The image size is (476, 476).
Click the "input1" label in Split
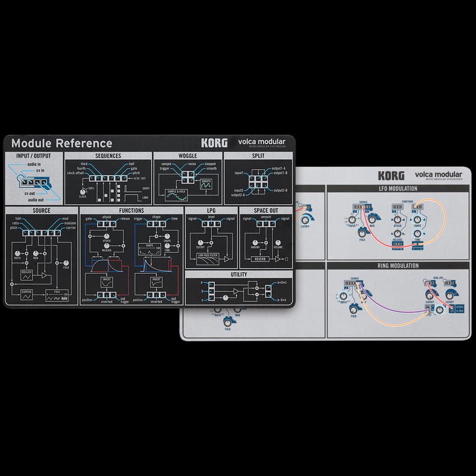click(x=239, y=173)
